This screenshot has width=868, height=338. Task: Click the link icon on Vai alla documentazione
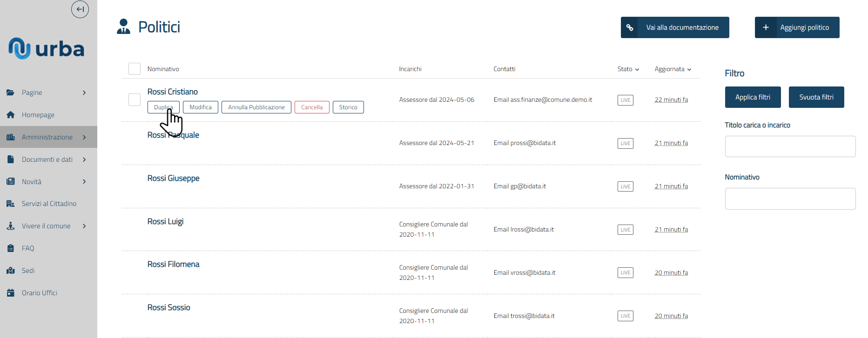[x=630, y=27]
